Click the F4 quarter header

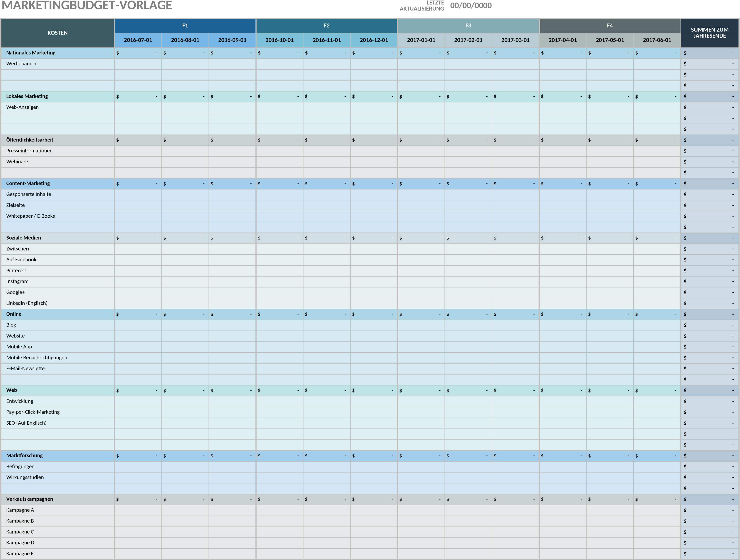[610, 26]
